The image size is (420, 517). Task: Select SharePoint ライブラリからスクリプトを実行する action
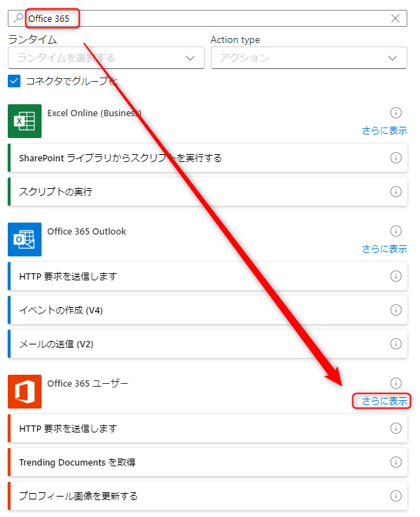pos(207,158)
